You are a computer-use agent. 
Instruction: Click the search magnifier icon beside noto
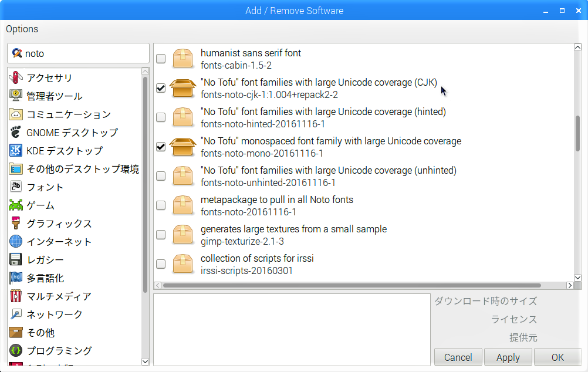(x=17, y=53)
